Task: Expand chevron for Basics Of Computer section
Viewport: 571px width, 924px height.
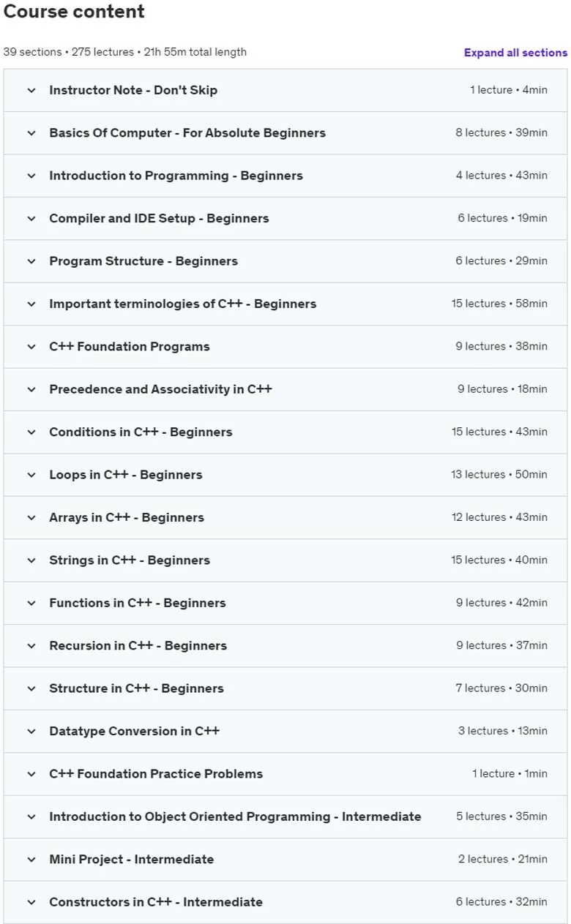Action: click(31, 133)
